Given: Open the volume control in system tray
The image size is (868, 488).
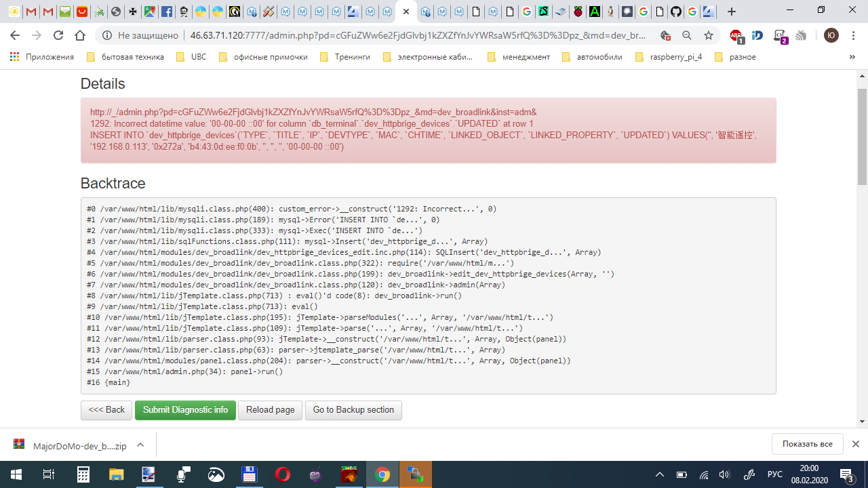Looking at the screenshot, I should (x=724, y=474).
